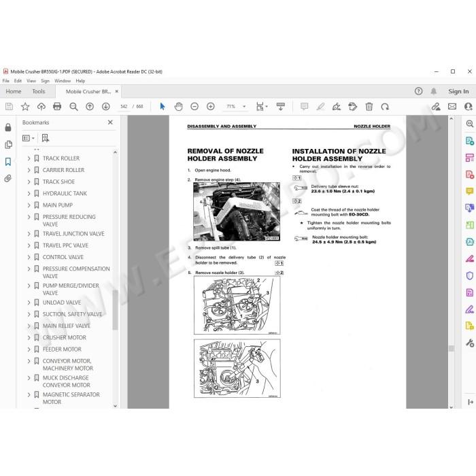Open the TRACK SHOE bookmark
Viewport: 476px width, 476px height.
58,182
